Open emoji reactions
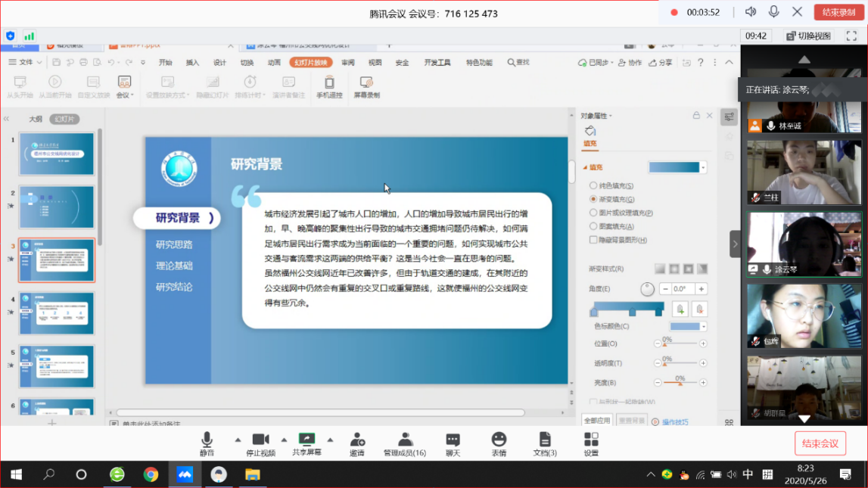Screen dimensions: 868x488 (x=499, y=443)
